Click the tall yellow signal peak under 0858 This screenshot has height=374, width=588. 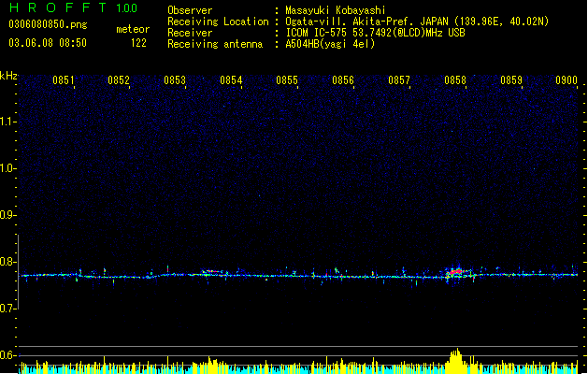click(x=455, y=361)
